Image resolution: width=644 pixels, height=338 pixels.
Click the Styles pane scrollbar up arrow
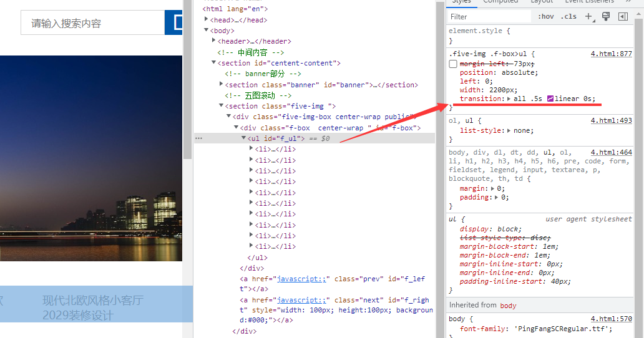pyautogui.click(x=638, y=14)
